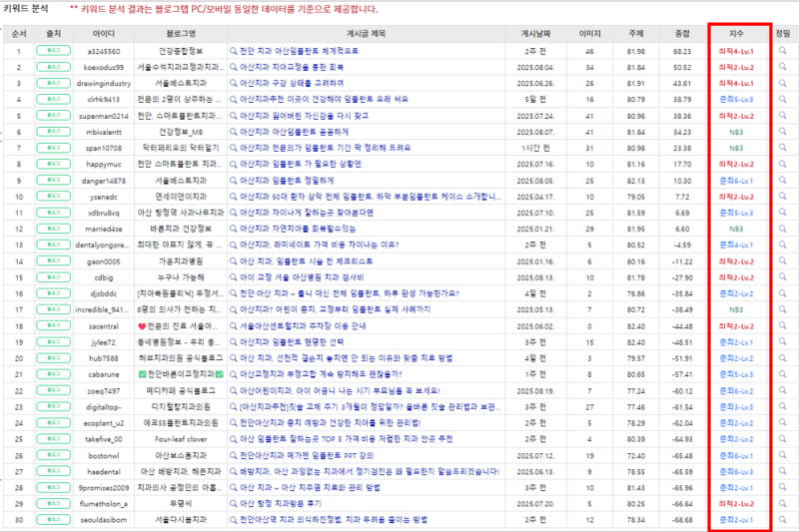Click the magnifier at end of clrhk9413 row
Screen dimensions: 799x532
[x=782, y=99]
